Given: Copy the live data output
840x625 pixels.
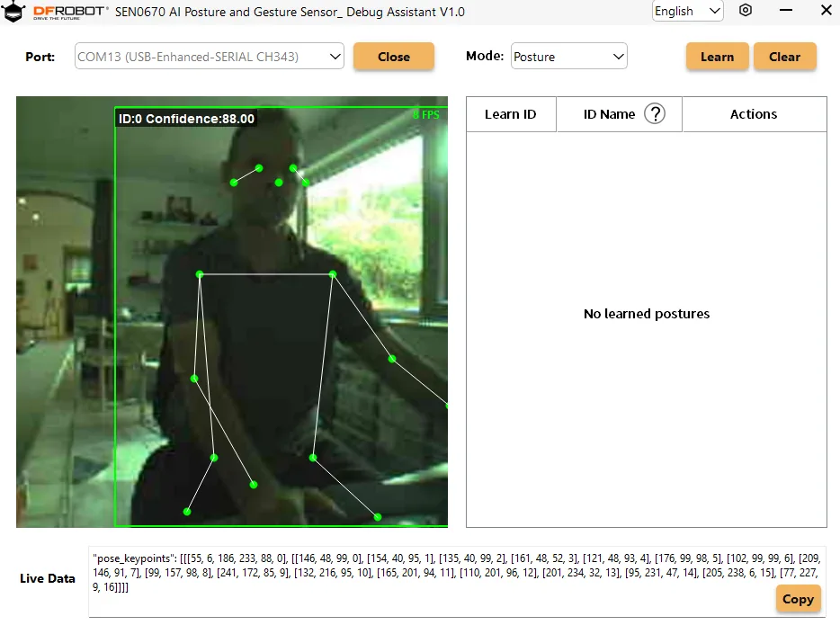Looking at the screenshot, I should pyautogui.click(x=799, y=599).
